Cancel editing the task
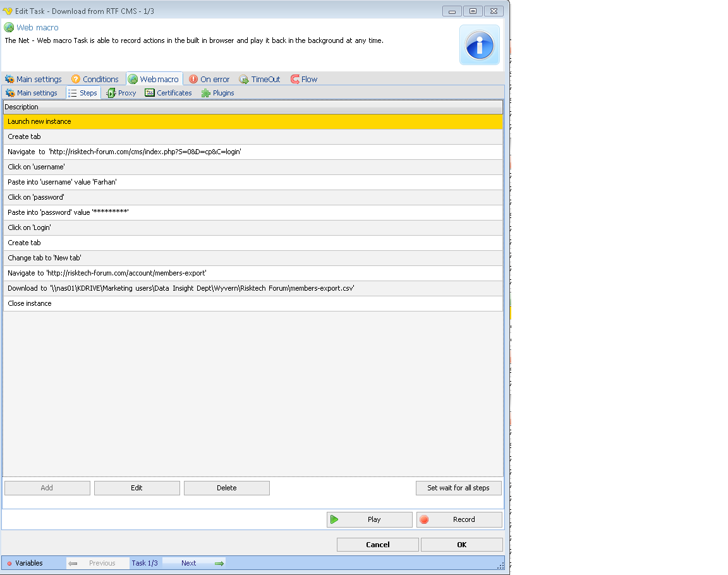 pos(377,545)
